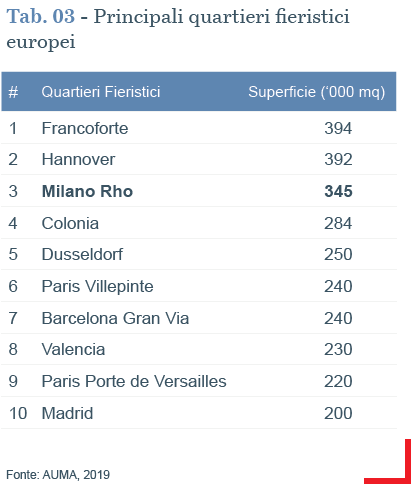Select the Paris Villepinte entry
This screenshot has width=420, height=490.
[97, 286]
